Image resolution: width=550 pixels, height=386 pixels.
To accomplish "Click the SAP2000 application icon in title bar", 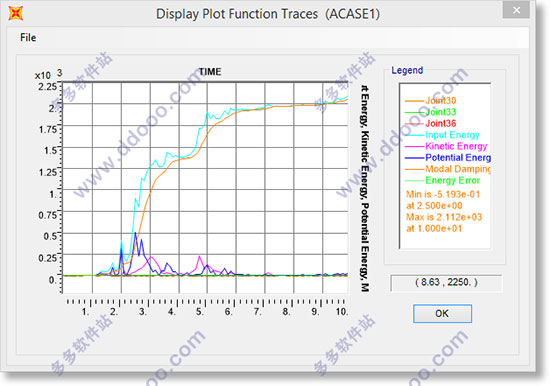I will [x=16, y=13].
